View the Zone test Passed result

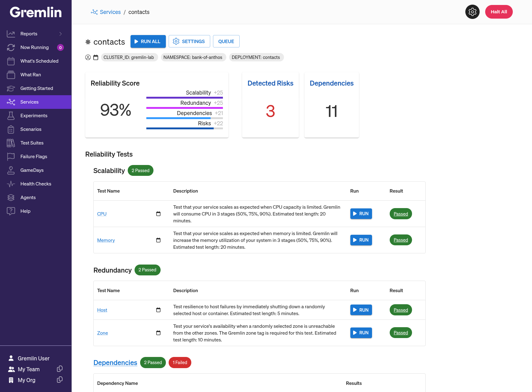[x=401, y=333]
